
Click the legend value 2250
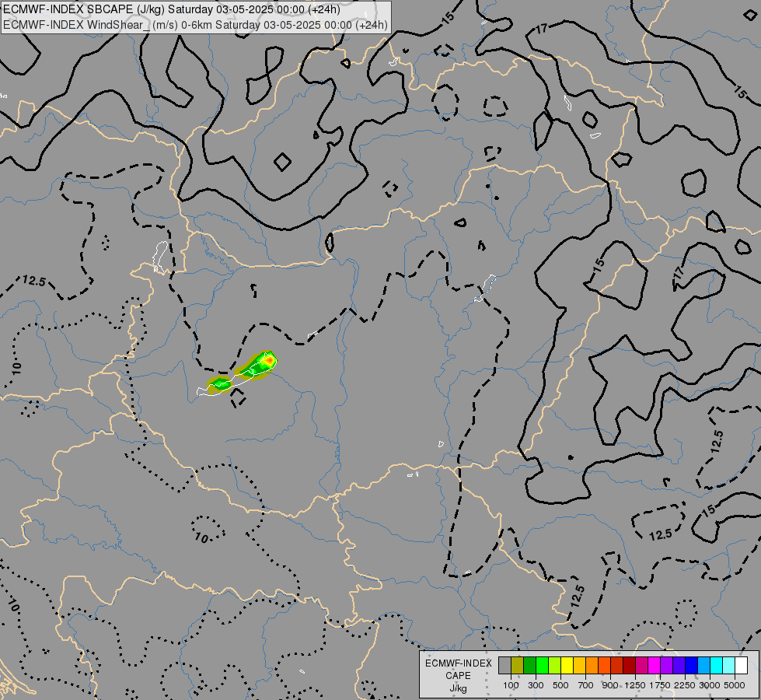tap(685, 685)
